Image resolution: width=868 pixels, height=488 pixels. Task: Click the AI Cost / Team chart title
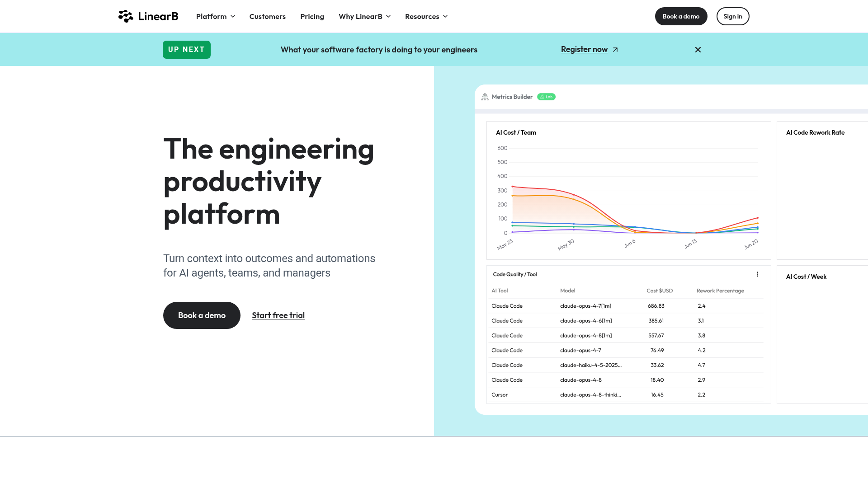tap(516, 132)
